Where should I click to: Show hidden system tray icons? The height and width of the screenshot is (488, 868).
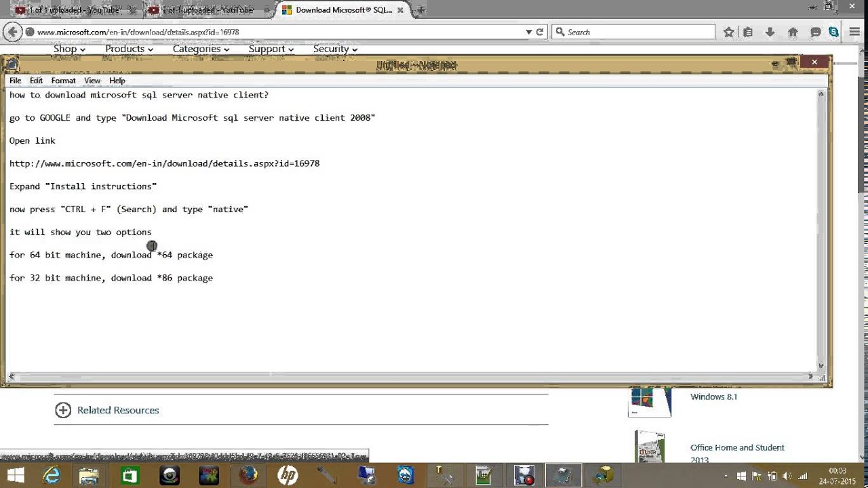pos(726,476)
